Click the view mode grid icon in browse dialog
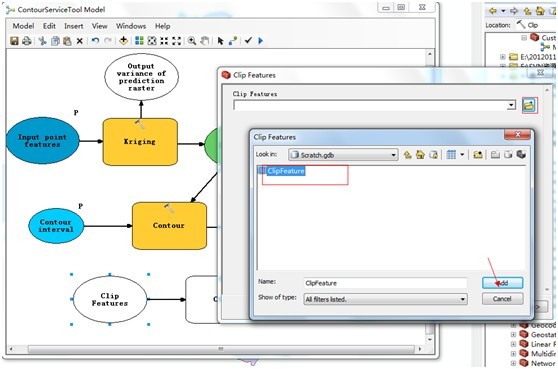The height and width of the screenshot is (369, 558). [451, 154]
